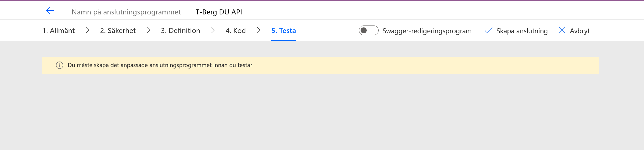Select the 5. Testa step

pos(284,30)
